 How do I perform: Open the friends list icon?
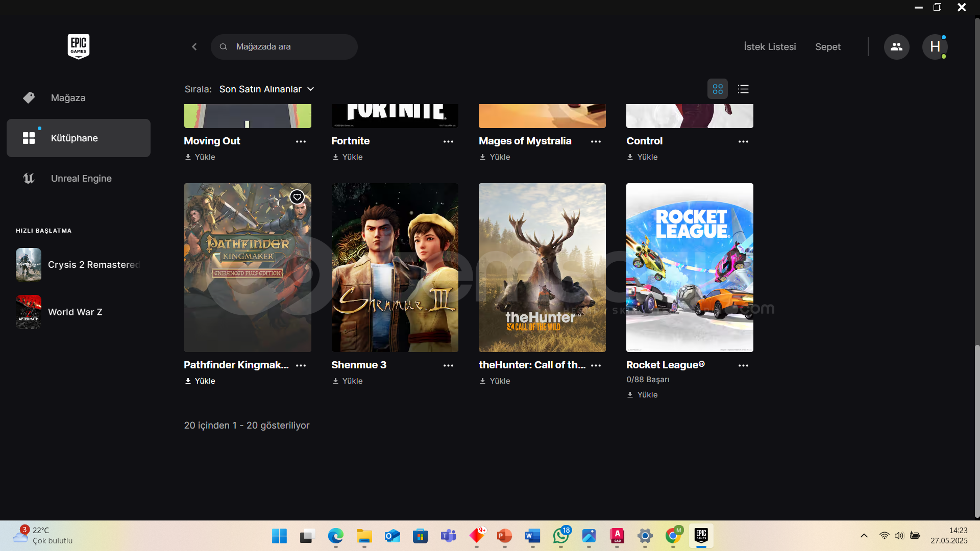point(896,47)
